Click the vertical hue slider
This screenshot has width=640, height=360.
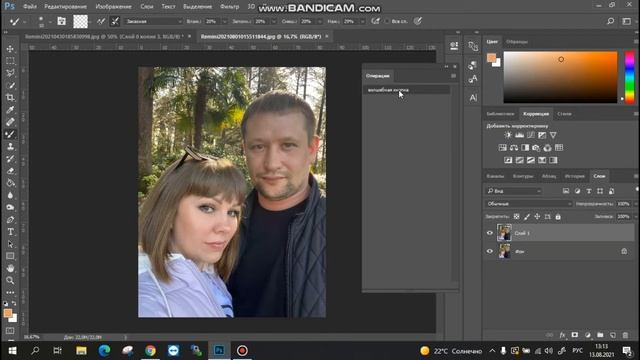629,77
